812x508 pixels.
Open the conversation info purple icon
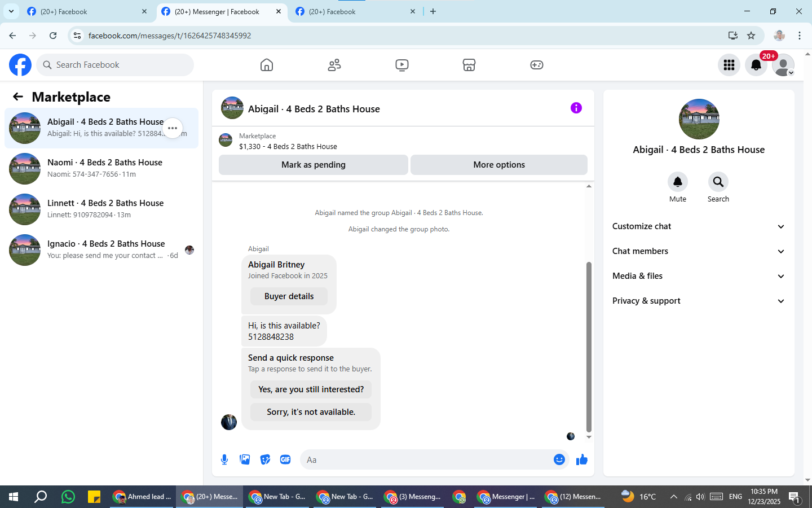576,108
